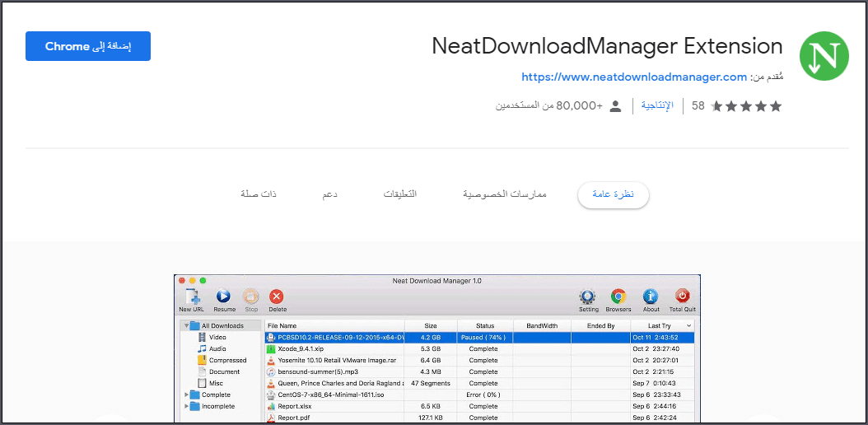Image resolution: width=868 pixels, height=425 pixels.
Task: Click the Size column header
Action: (x=431, y=326)
